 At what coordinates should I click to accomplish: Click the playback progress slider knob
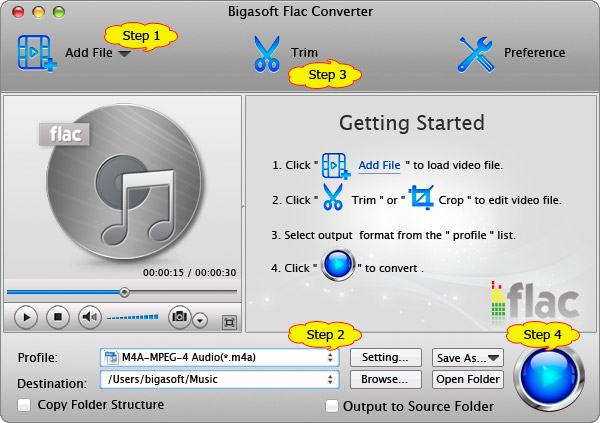124,292
